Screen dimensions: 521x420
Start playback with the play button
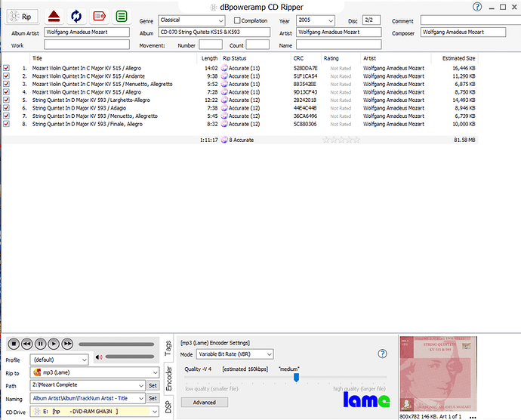pyautogui.click(x=54, y=344)
